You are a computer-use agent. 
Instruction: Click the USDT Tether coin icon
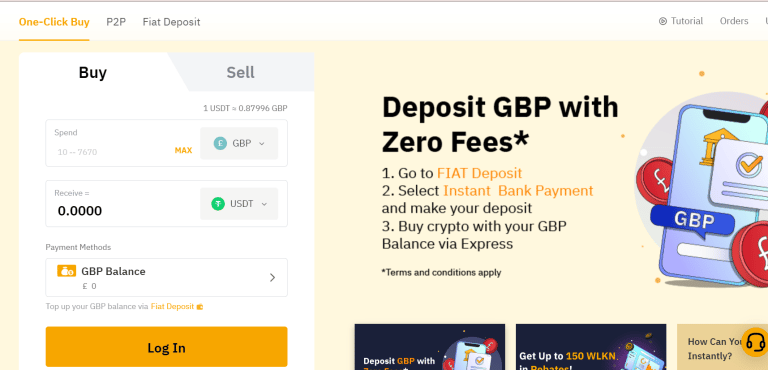(218, 204)
